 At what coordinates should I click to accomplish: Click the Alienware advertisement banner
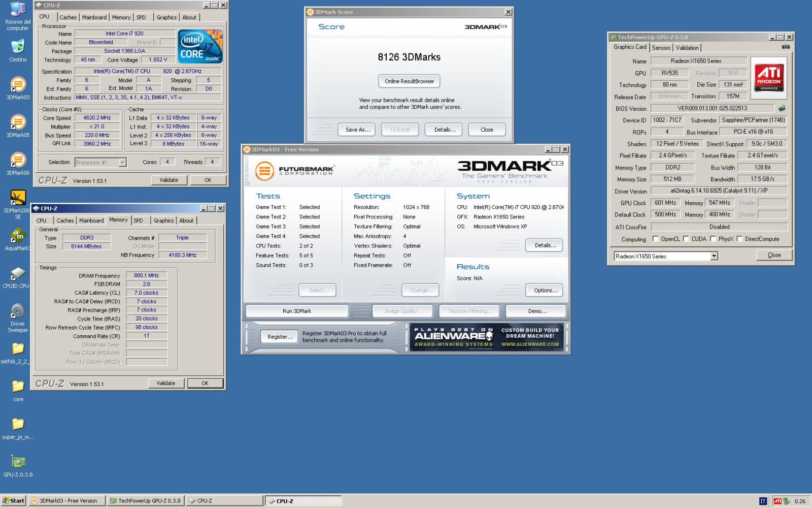[x=486, y=337]
